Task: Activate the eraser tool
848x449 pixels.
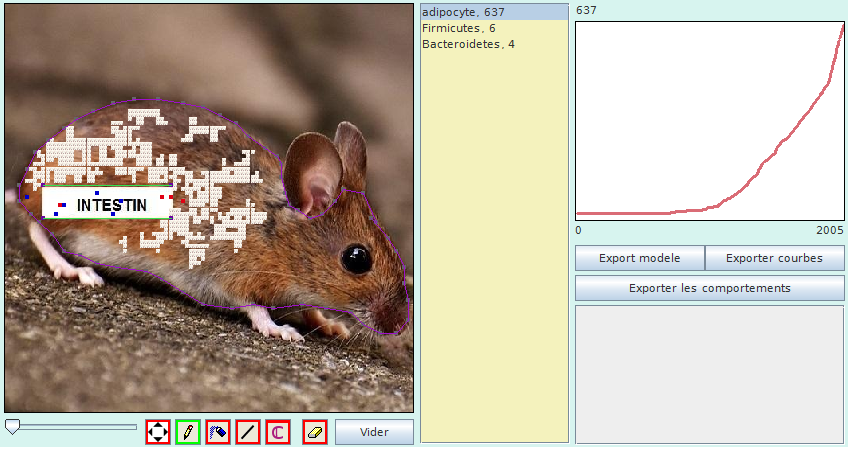Action: [315, 432]
